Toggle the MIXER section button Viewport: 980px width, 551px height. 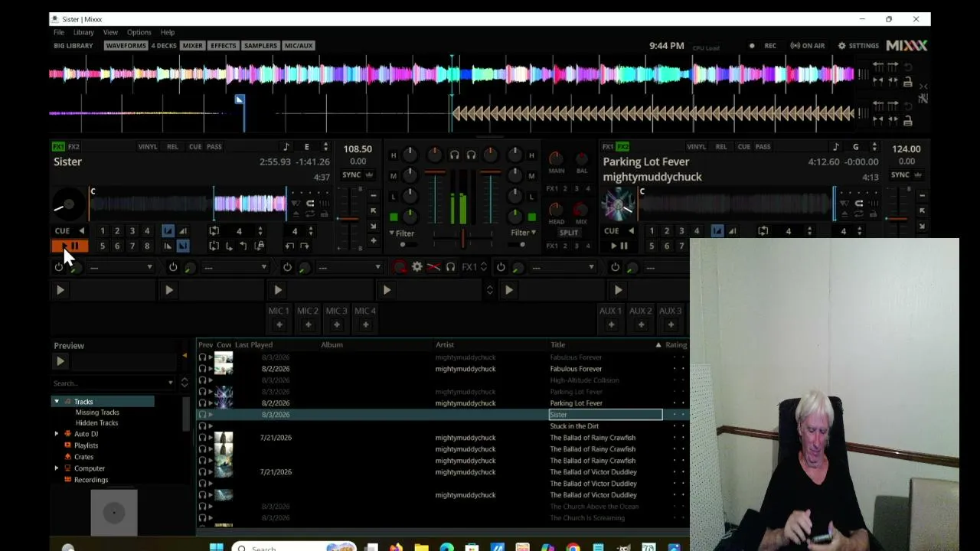(193, 45)
